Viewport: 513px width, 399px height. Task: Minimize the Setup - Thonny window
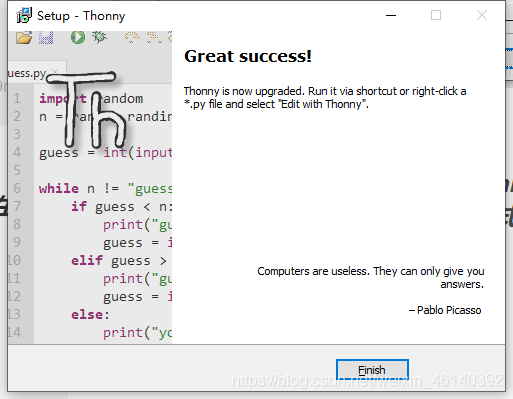pyautogui.click(x=391, y=15)
